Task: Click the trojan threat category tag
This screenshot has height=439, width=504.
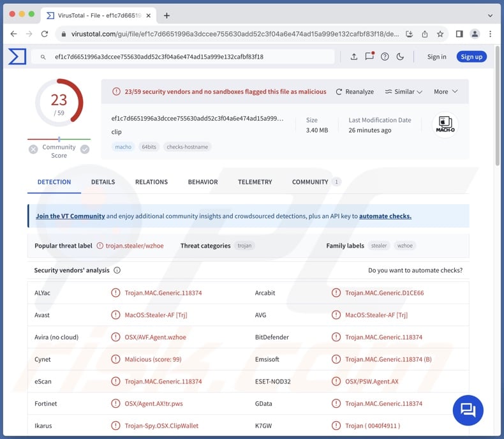Action: (x=244, y=246)
